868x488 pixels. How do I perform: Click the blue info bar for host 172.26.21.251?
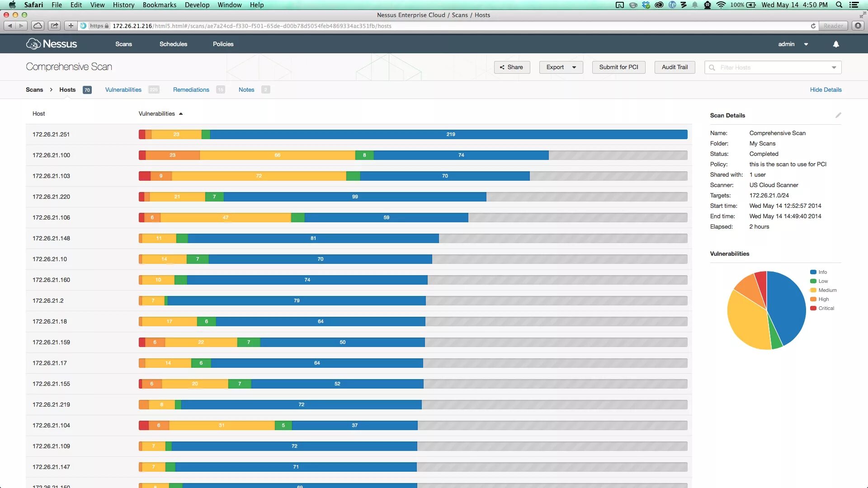click(450, 134)
